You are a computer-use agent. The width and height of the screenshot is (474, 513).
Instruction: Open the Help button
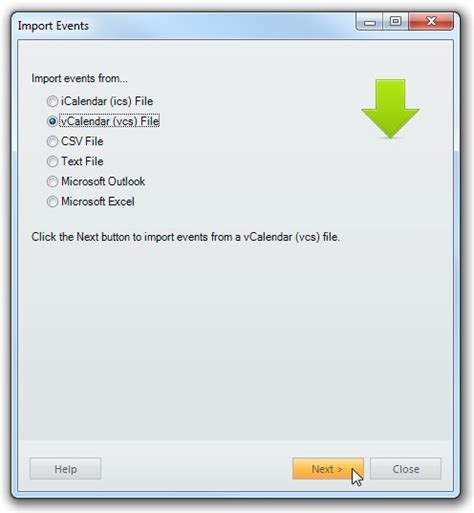point(65,469)
